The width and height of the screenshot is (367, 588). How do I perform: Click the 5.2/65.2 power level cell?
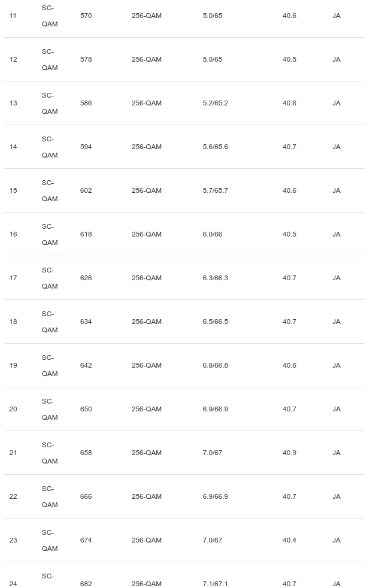(x=215, y=103)
